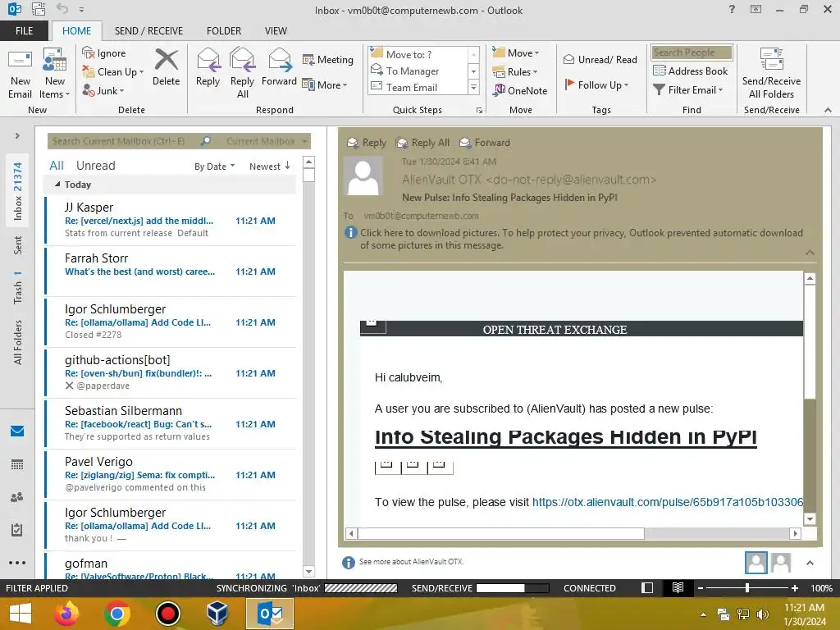This screenshot has height=630, width=840.
Task: Click here to download pictures
Action: tap(582, 239)
